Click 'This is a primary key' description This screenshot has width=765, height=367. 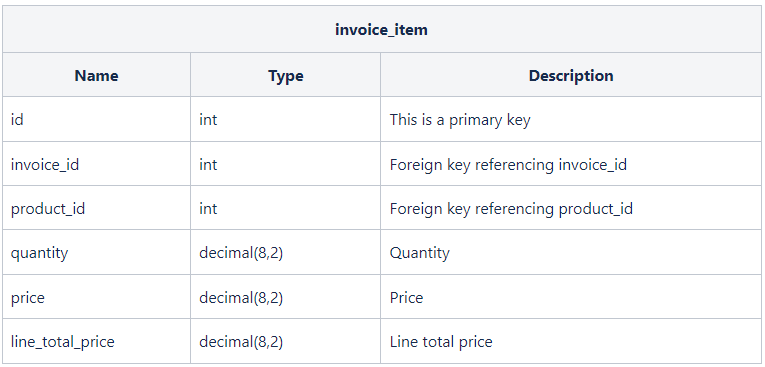coord(460,120)
